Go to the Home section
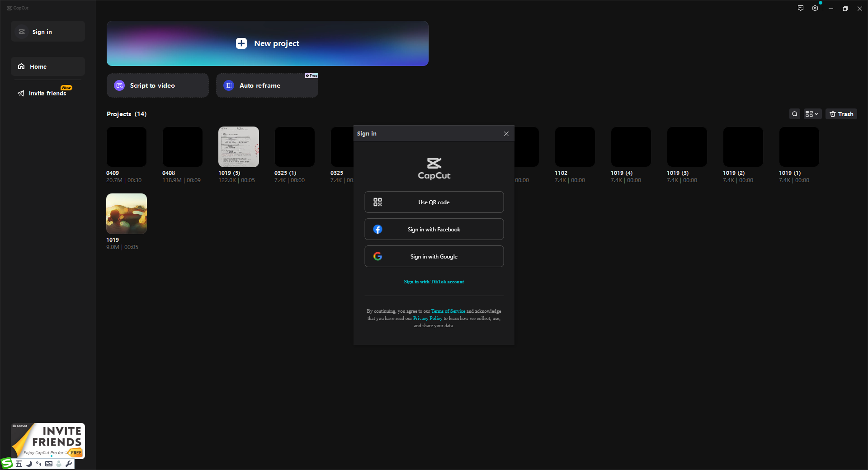Viewport: 868px width, 470px height. (x=48, y=66)
